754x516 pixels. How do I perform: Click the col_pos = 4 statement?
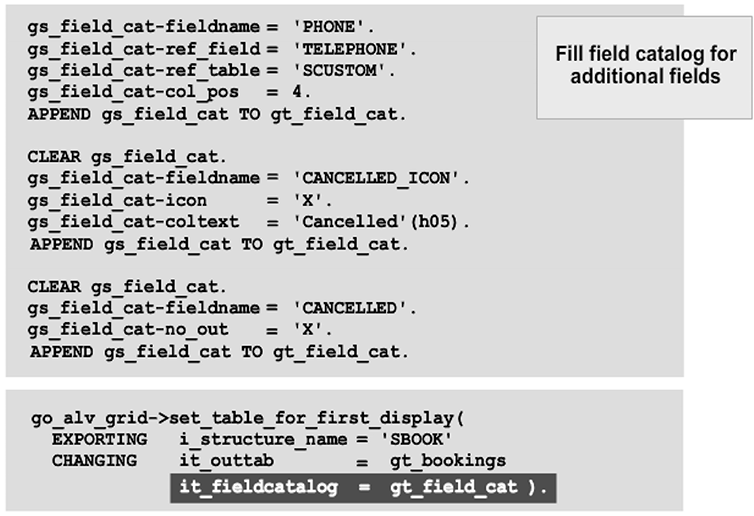169,92
